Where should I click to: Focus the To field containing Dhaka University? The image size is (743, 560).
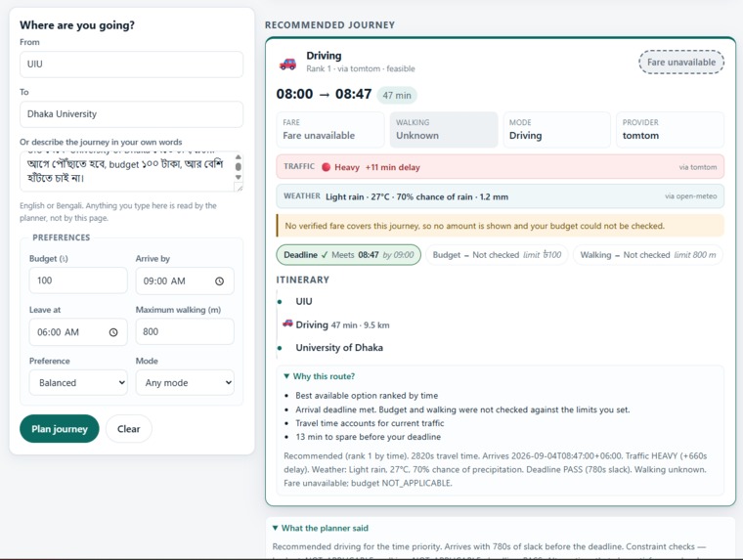(131, 114)
